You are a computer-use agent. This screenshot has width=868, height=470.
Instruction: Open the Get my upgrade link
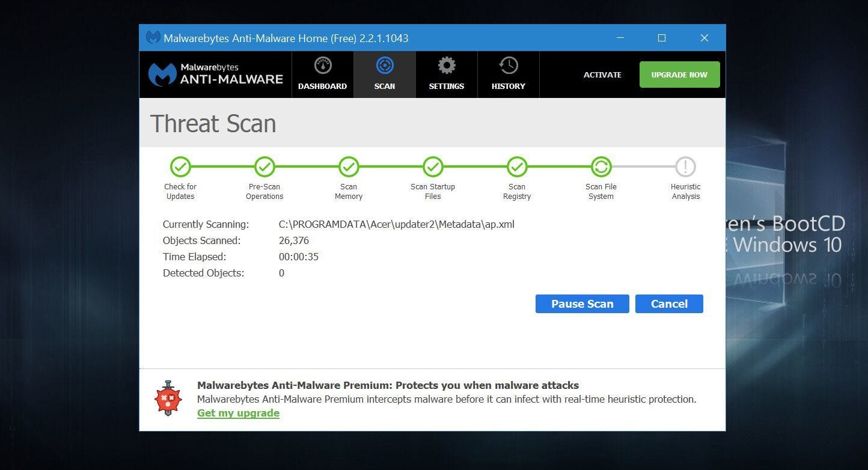coord(238,413)
